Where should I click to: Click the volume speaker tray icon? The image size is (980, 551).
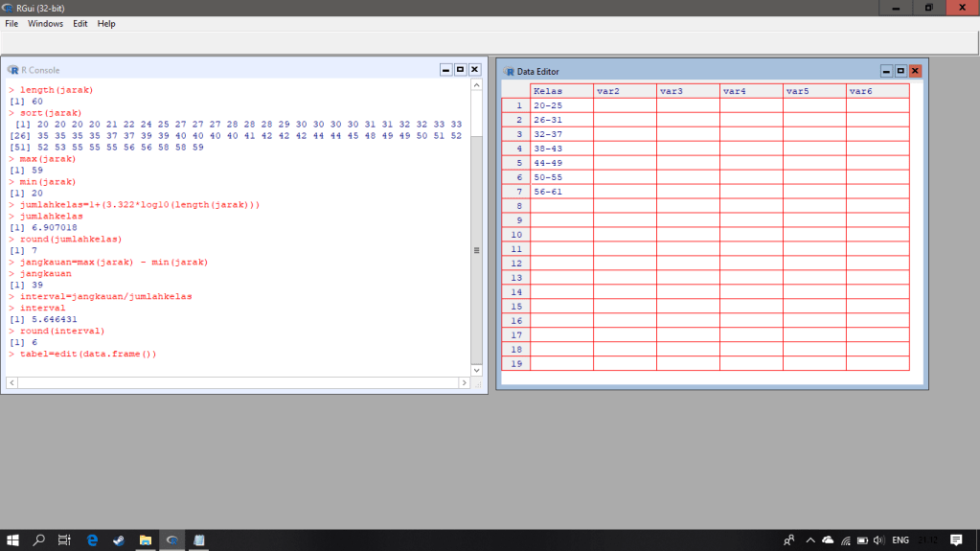878,540
